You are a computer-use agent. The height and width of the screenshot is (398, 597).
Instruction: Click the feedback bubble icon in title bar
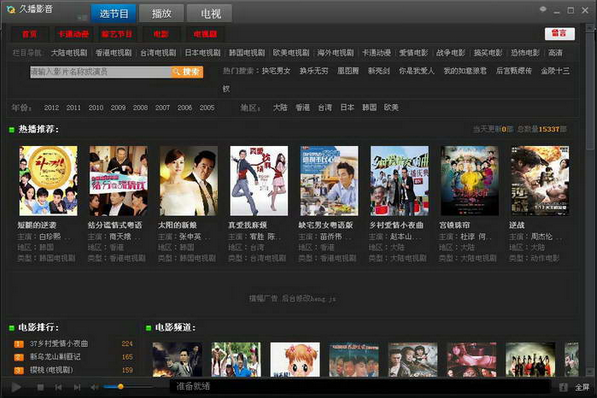tap(543, 10)
